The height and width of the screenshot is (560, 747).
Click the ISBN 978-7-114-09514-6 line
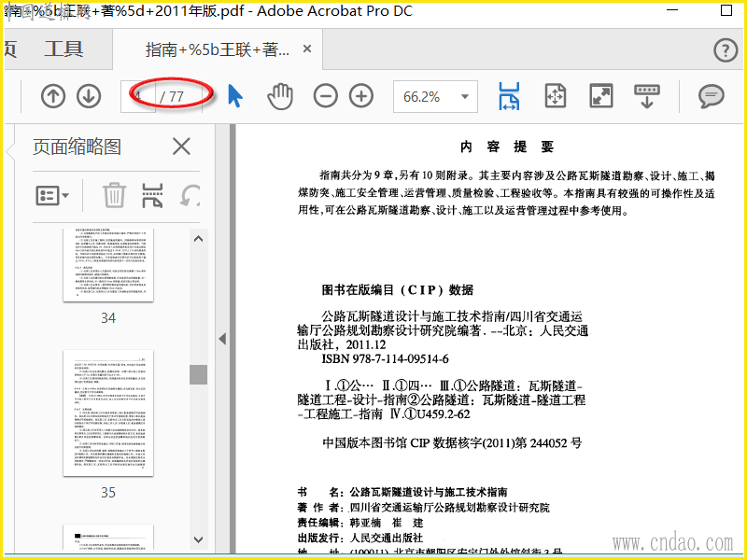tap(385, 359)
